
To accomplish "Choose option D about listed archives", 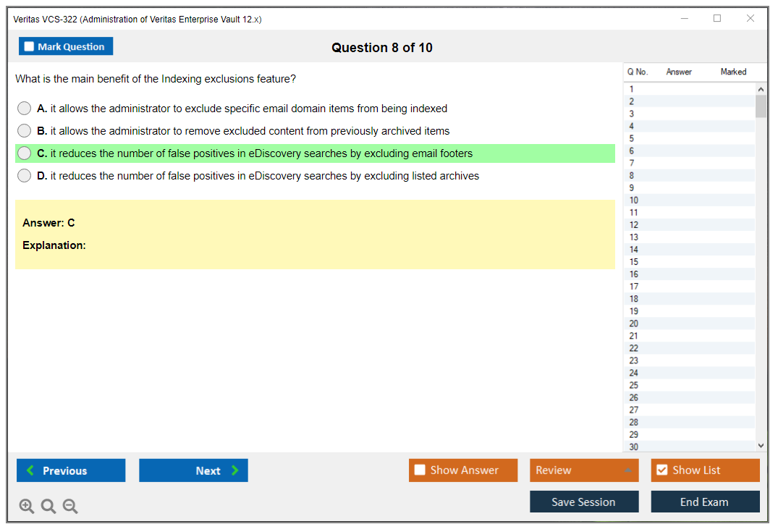I will [25, 176].
